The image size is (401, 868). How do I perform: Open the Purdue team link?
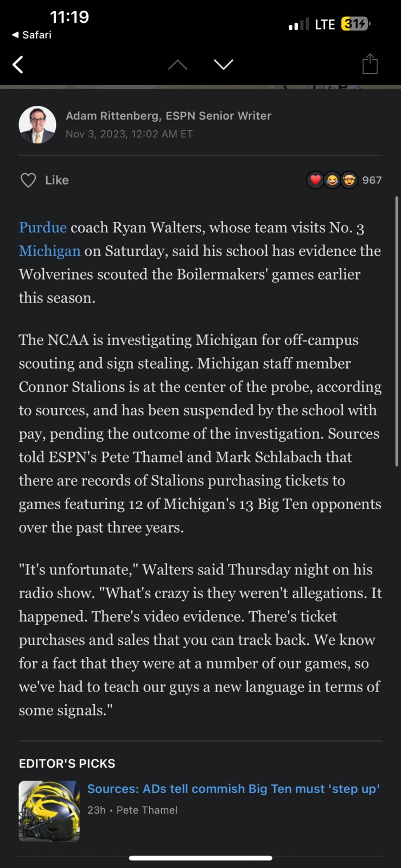click(x=43, y=227)
